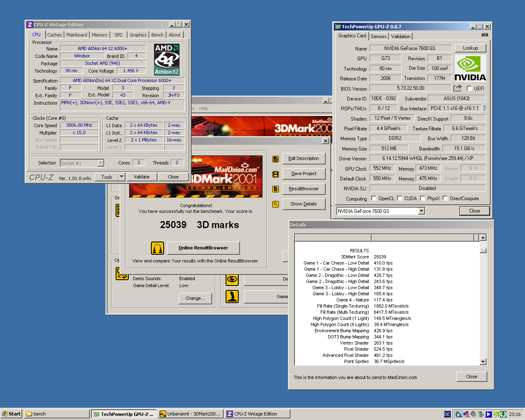Click the Show Details button

(304, 204)
